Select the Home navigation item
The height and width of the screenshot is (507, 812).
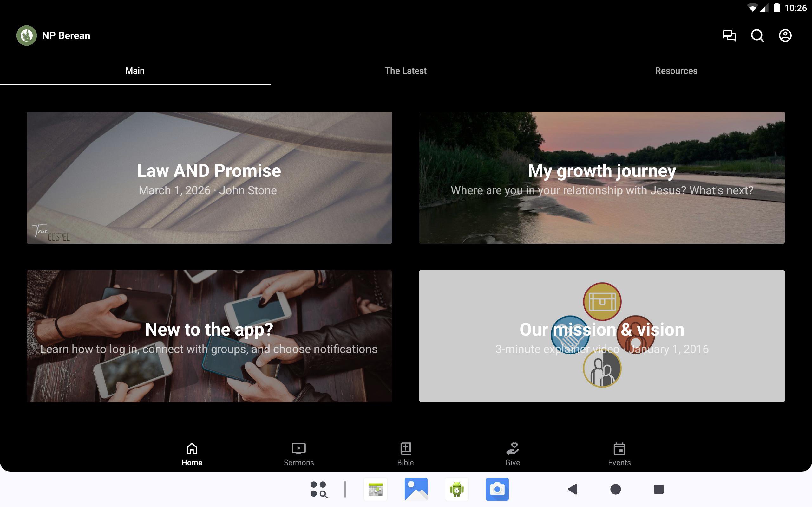192,454
